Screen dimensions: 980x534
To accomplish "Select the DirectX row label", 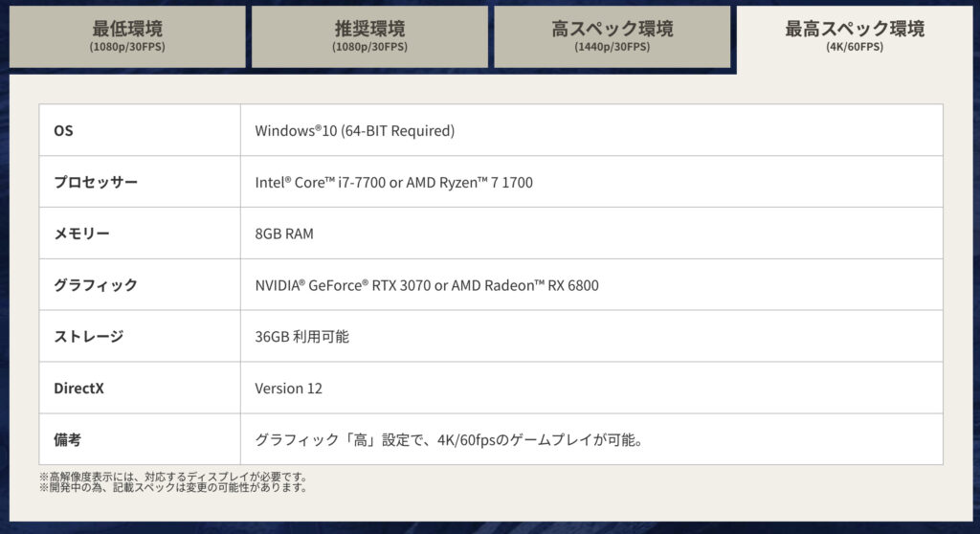I will coord(78,389).
